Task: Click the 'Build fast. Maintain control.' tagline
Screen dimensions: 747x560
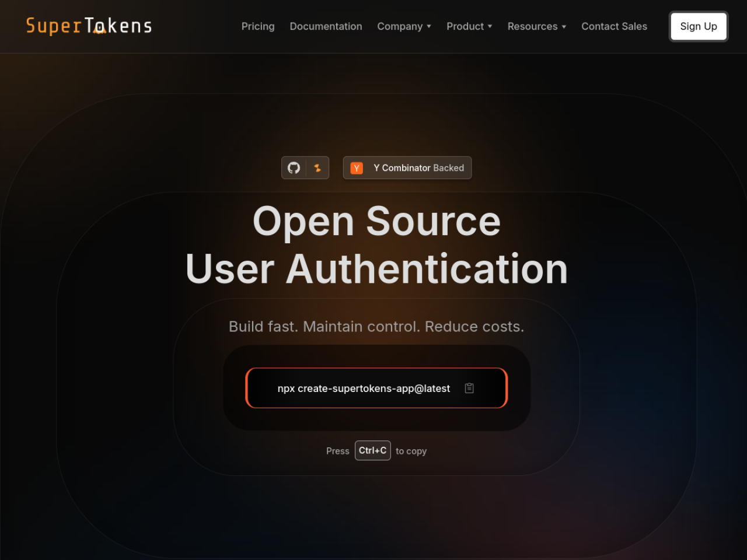Action: (376, 327)
